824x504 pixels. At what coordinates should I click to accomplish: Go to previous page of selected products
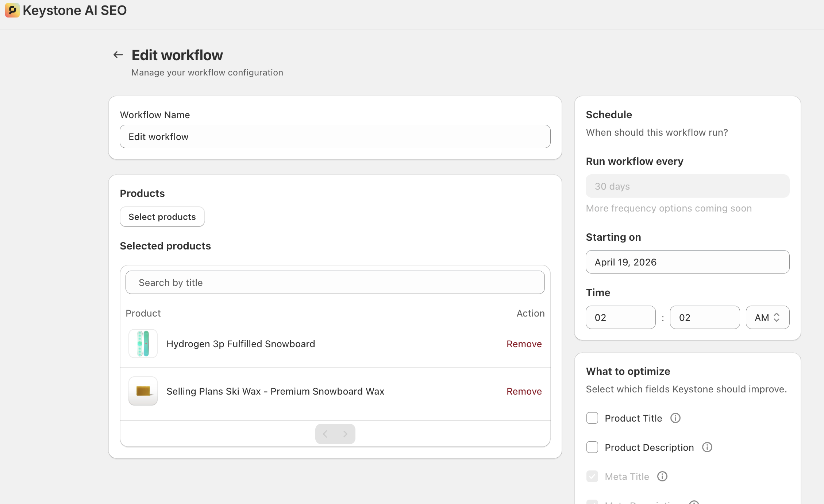[x=325, y=434]
